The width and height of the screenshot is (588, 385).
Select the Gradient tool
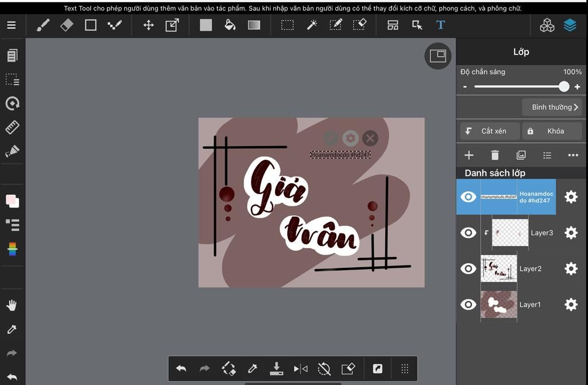(254, 25)
